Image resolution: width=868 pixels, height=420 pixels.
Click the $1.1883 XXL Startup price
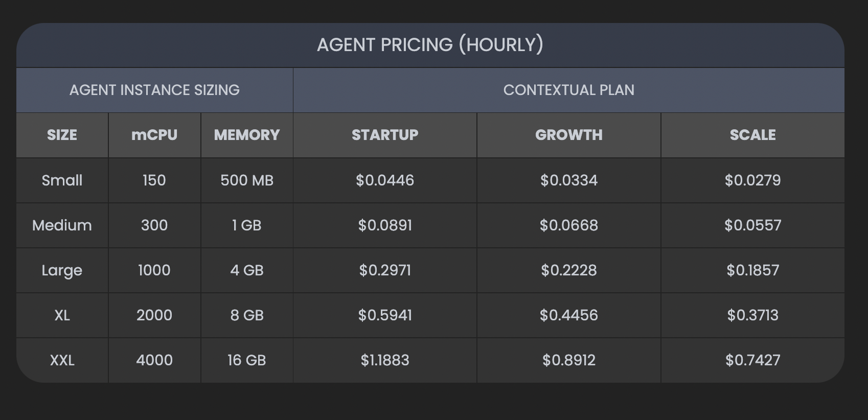[385, 360]
